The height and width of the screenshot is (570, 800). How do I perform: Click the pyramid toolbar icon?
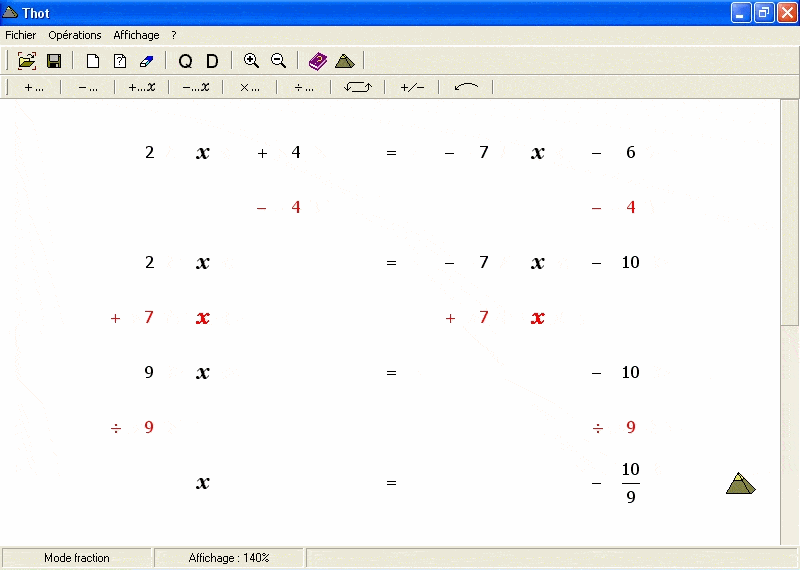tap(345, 61)
